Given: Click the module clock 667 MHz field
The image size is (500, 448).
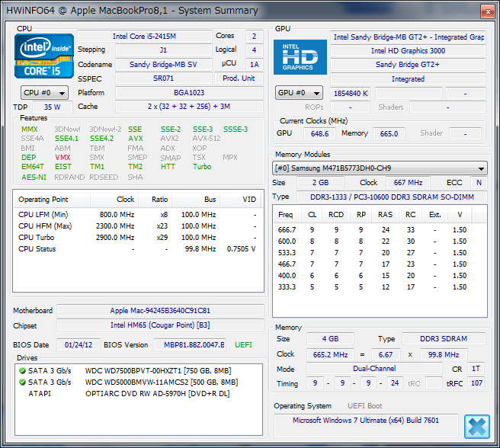Looking at the screenshot, I should [408, 183].
